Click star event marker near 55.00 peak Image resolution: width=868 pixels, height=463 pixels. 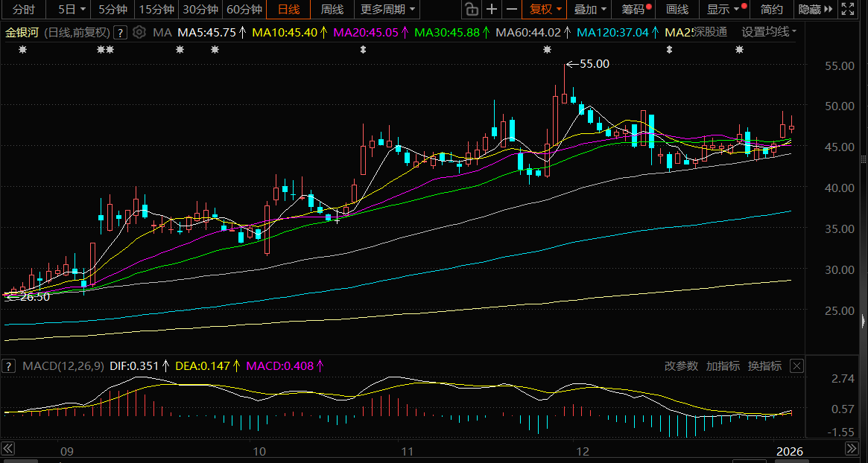point(547,50)
